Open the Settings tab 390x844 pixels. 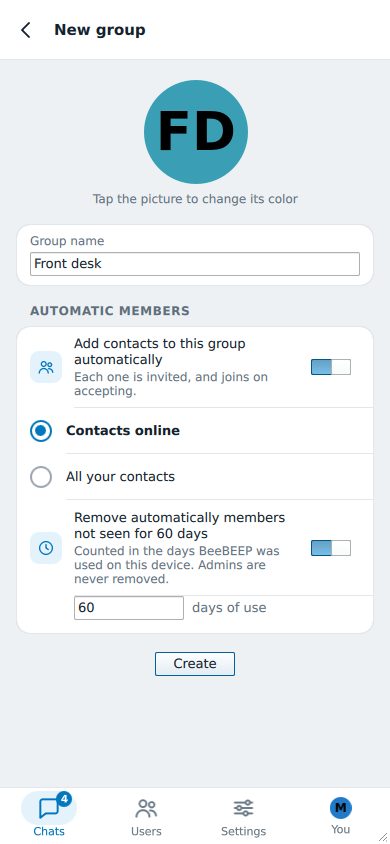pyautogui.click(x=244, y=815)
